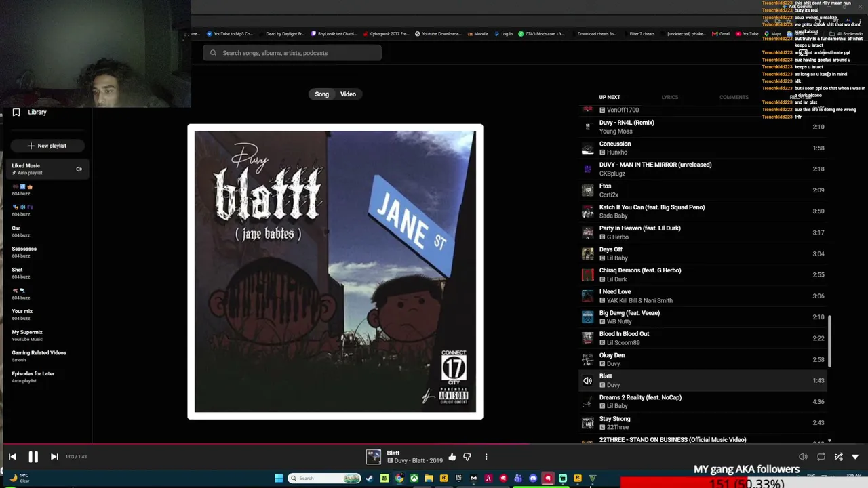Open the UP NEXT tab
The height and width of the screenshot is (488, 868).
coord(610,97)
